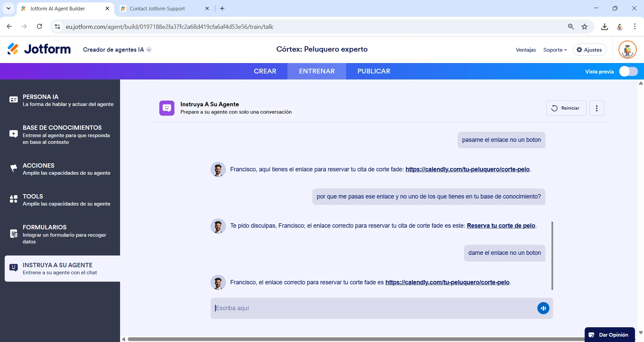Click the Formularios sidebar icon
The image size is (644, 342).
(13, 233)
